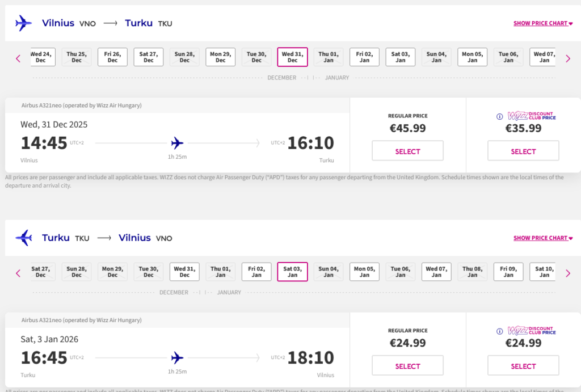Image resolution: width=581 pixels, height=392 pixels.
Task: Expand the price chart for Vilnius to Turku
Action: (x=542, y=24)
